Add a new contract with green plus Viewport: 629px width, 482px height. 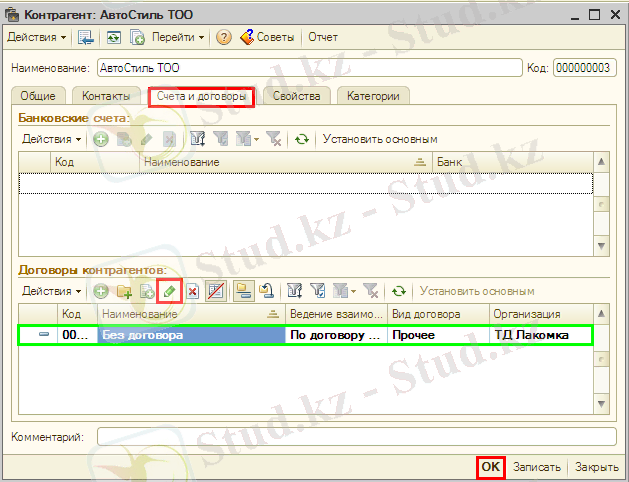tap(101, 291)
